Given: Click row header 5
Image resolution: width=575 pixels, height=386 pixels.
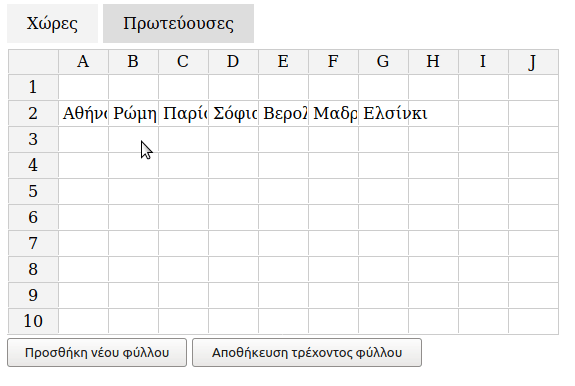Looking at the screenshot, I should click(33, 191).
